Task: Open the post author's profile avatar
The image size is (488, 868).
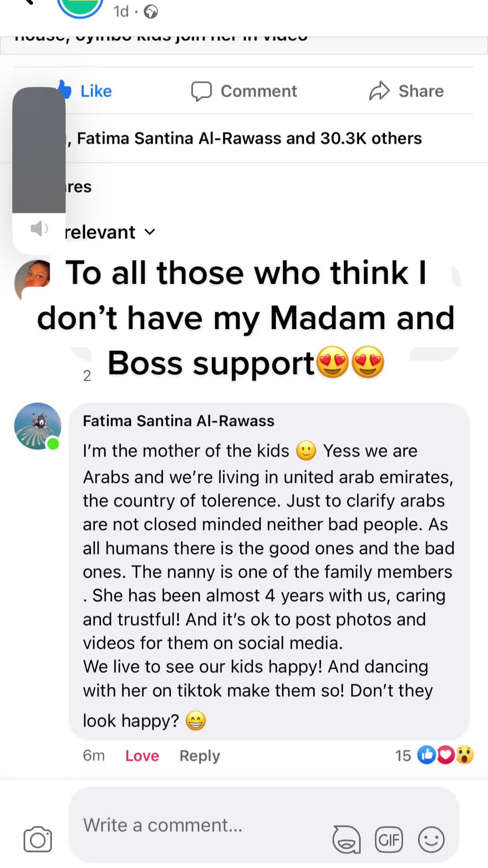Action: click(80, 6)
